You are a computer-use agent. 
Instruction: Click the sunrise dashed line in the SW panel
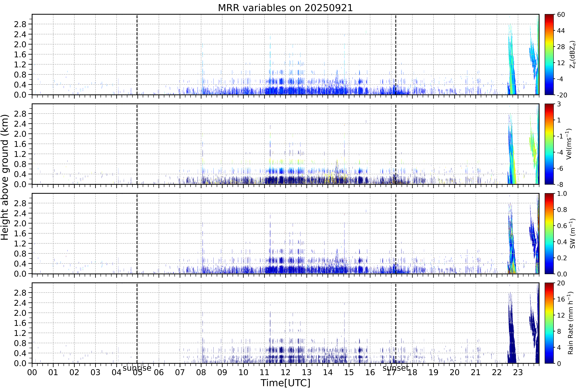(137, 233)
